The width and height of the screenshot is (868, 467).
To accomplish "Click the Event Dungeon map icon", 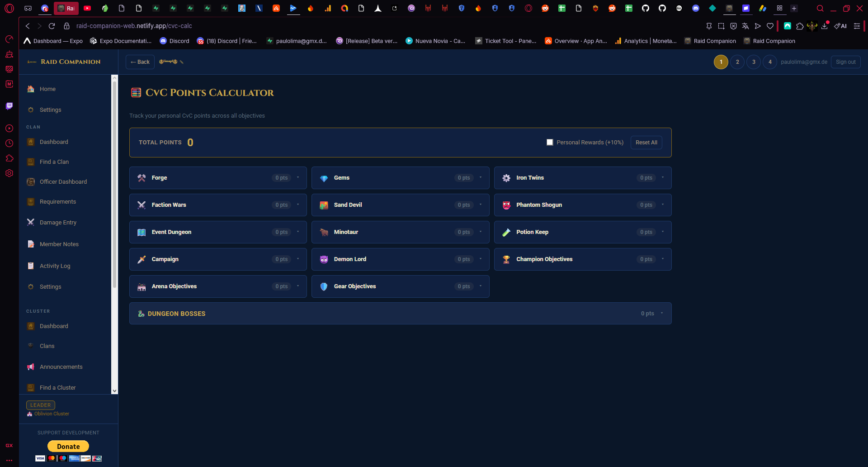I will click(x=142, y=232).
